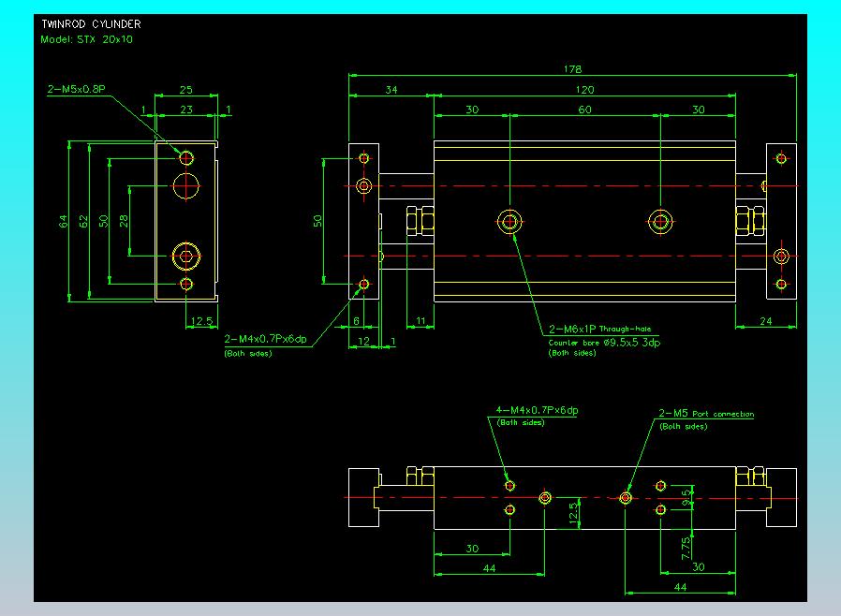Select the Model: STX 20x10 label

coord(87,40)
